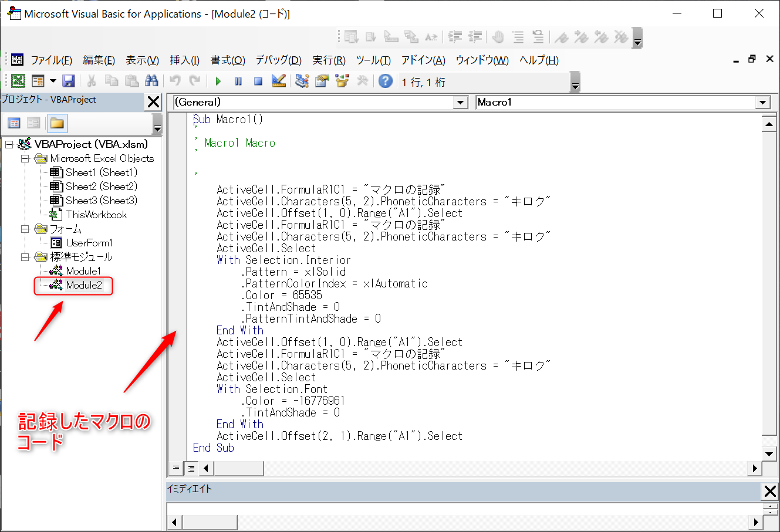Open the 表示(V) menu
The height and width of the screenshot is (532, 780).
click(142, 60)
